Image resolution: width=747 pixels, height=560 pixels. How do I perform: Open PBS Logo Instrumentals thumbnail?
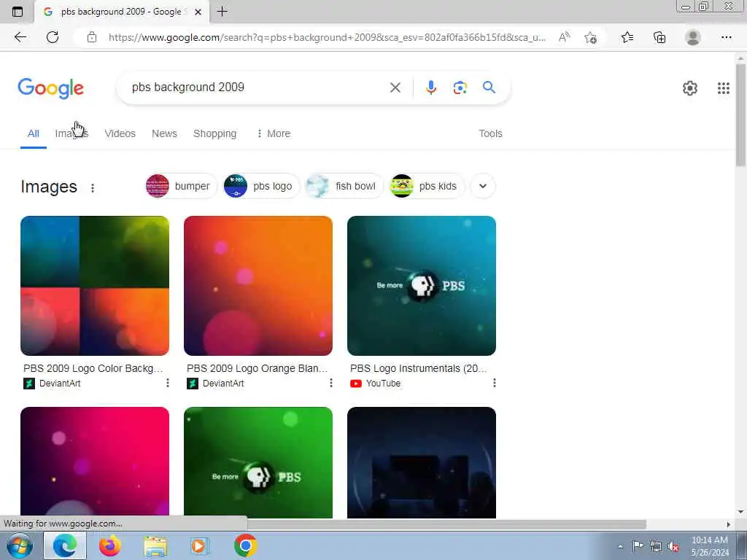422,286
